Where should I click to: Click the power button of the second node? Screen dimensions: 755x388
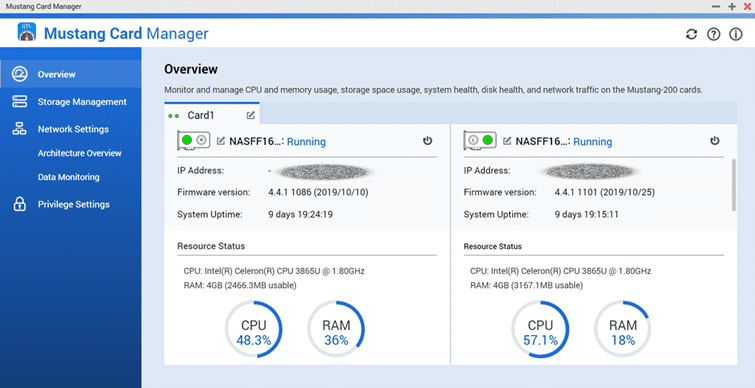[x=715, y=141]
